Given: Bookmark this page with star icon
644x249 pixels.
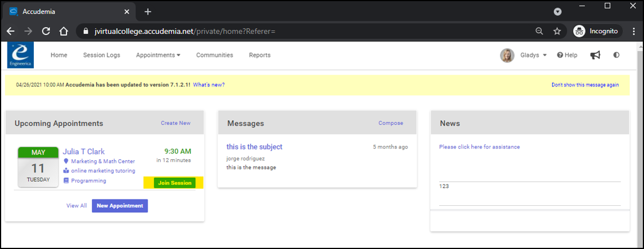Looking at the screenshot, I should [557, 31].
